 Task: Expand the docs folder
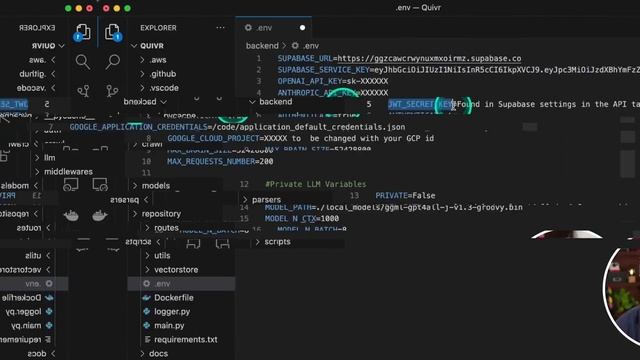(158, 353)
